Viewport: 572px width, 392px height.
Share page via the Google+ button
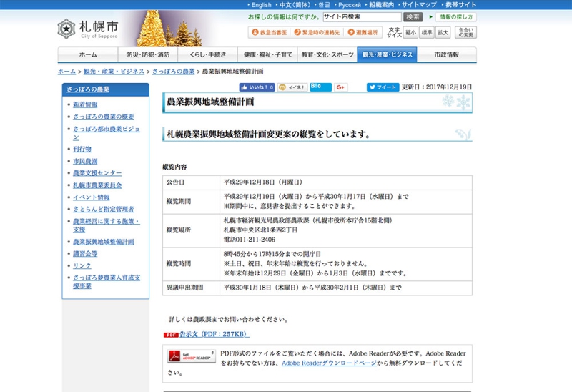[340, 87]
